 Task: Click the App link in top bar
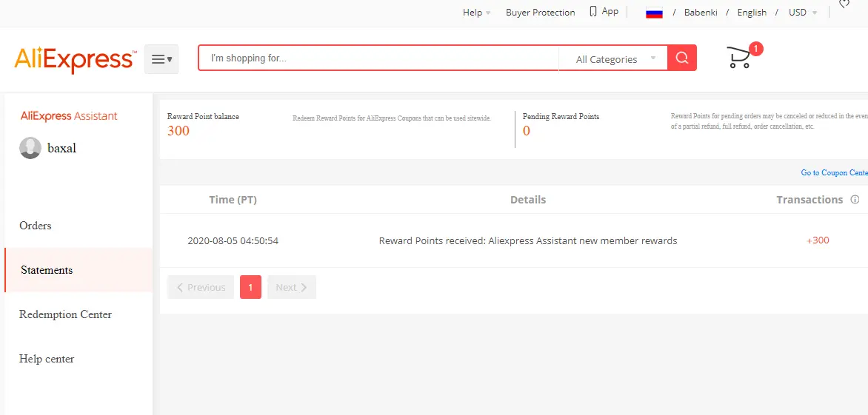point(610,11)
